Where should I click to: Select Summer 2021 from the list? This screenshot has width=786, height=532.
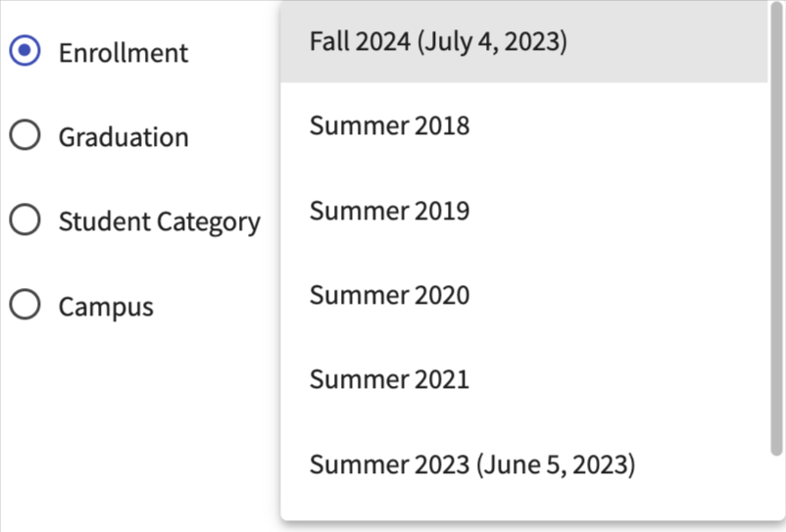click(389, 379)
